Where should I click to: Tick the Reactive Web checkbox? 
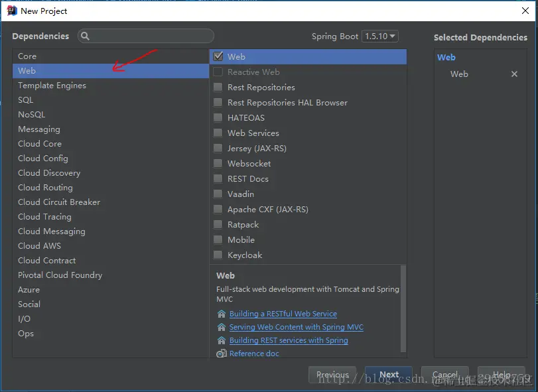218,72
